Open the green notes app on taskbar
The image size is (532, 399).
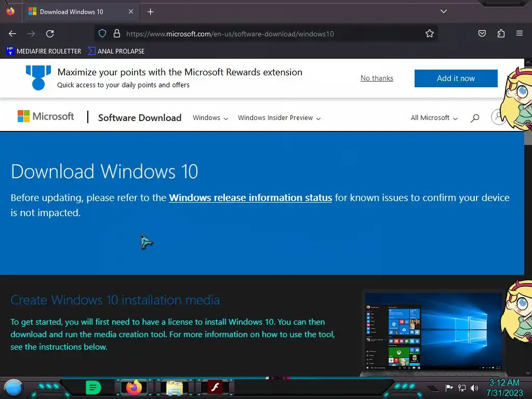pos(94,388)
